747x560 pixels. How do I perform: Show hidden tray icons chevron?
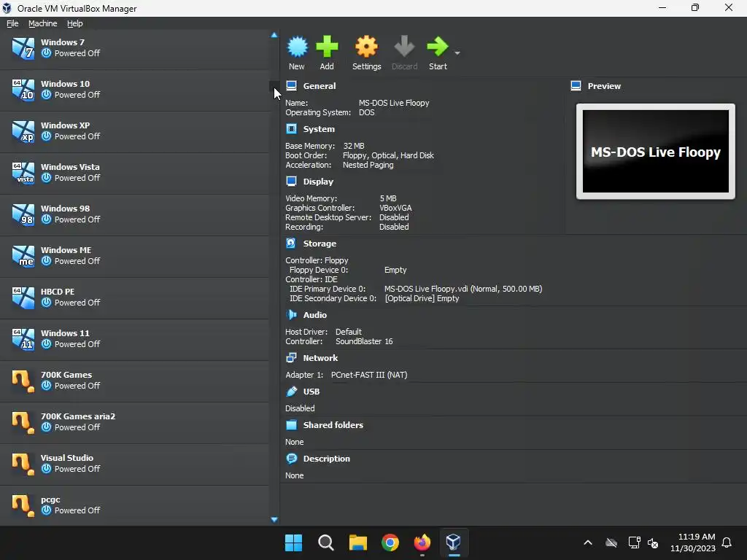588,542
